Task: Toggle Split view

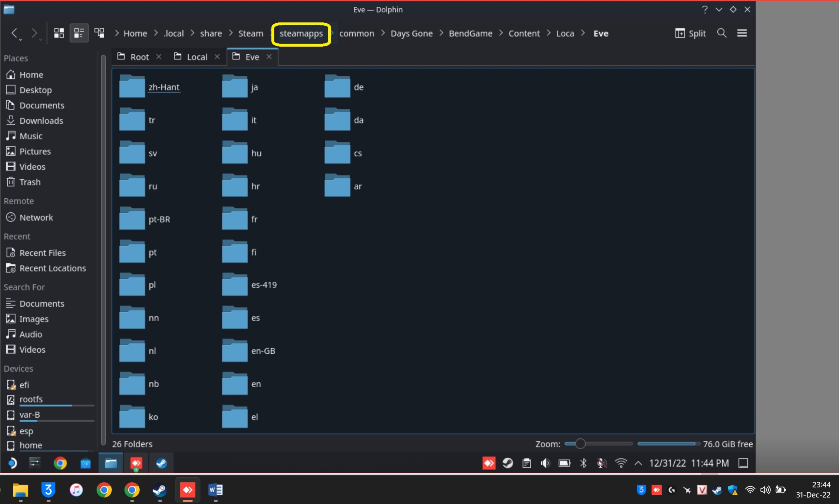Action: [x=690, y=33]
